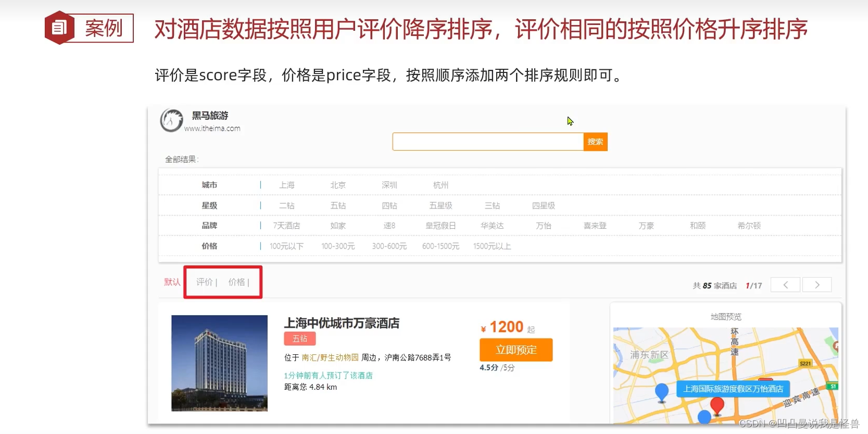This screenshot has height=434, width=868.
Task: Filter brand by 喜来登
Action: [595, 226]
